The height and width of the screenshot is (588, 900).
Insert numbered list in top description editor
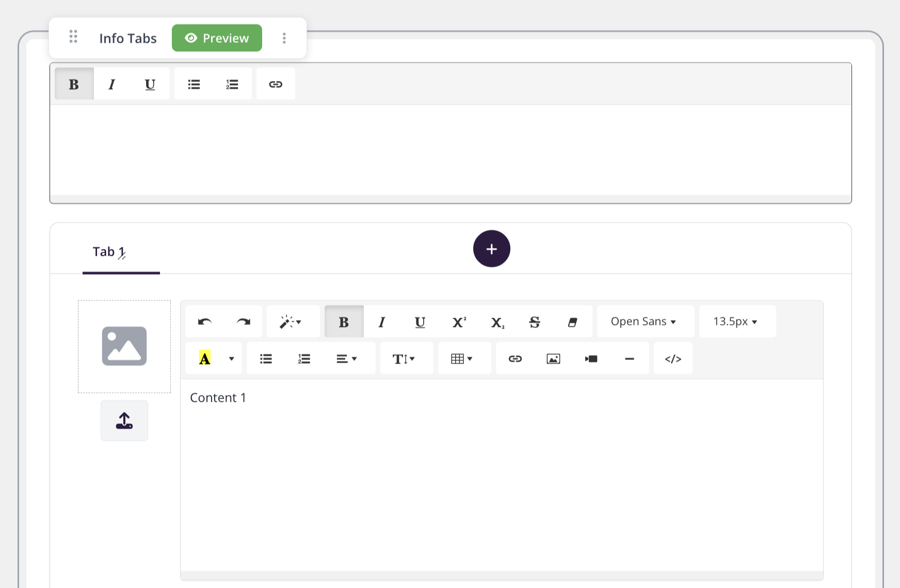[x=232, y=84]
